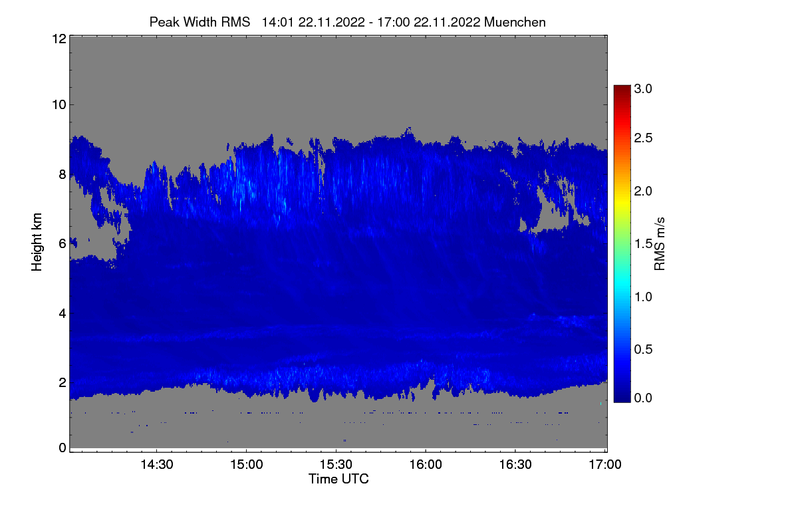Click the colorbar value 1.5
Image resolution: width=798 pixels, height=532 pixels.
pos(644,244)
